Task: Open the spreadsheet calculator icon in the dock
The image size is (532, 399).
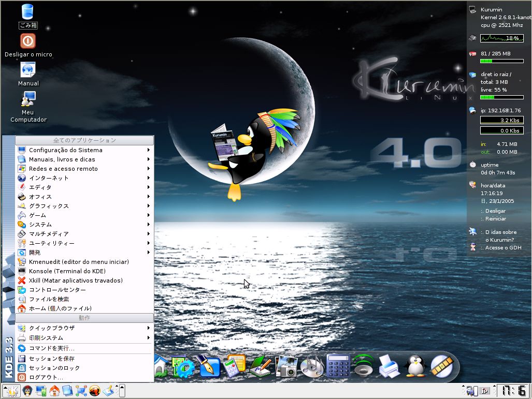Action: coord(235,366)
